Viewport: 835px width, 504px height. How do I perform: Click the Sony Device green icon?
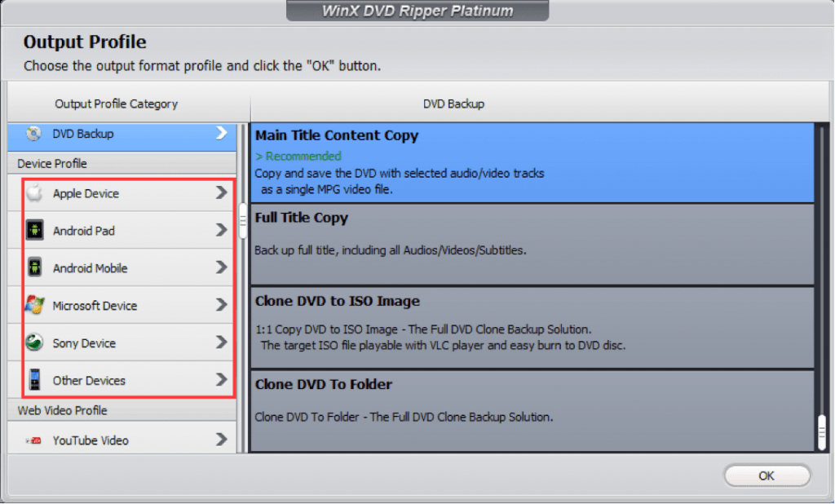click(x=34, y=342)
